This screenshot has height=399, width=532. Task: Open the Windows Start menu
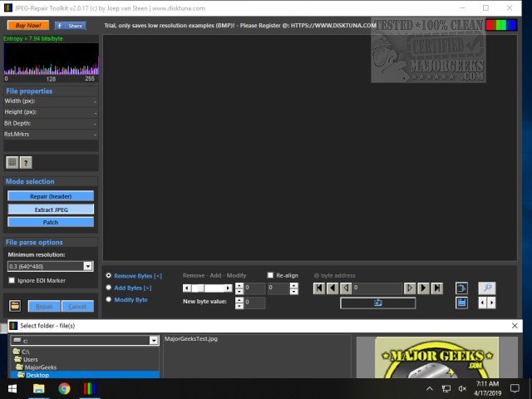[x=12, y=388]
